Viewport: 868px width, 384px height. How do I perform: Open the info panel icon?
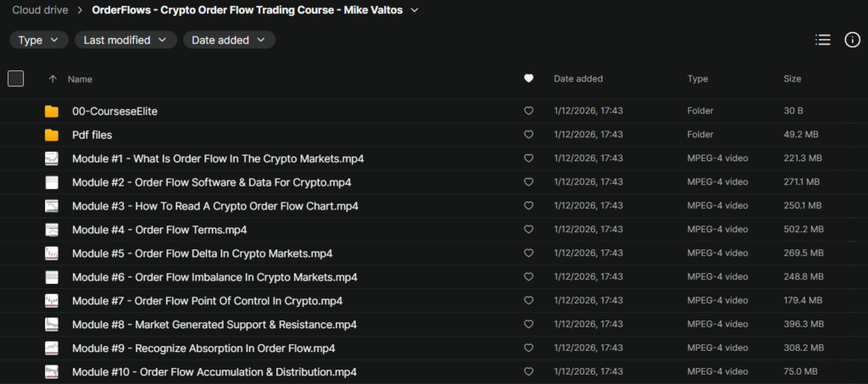(852, 40)
